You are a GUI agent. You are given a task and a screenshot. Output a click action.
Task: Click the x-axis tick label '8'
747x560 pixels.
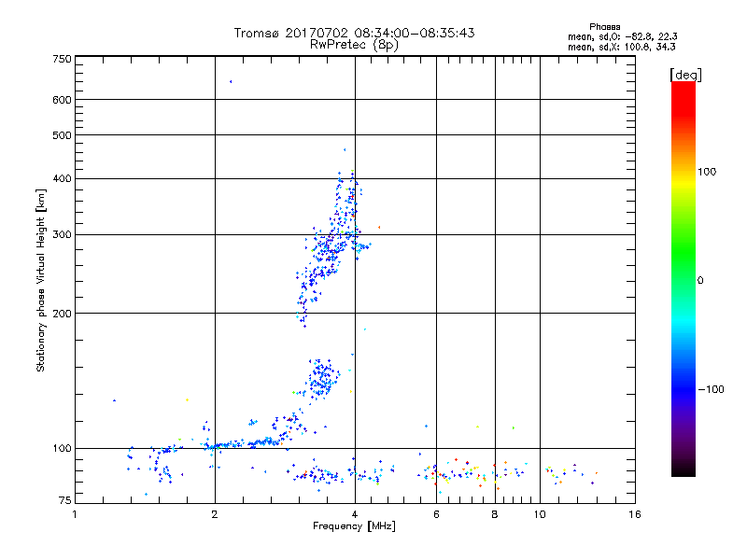pyautogui.click(x=495, y=514)
